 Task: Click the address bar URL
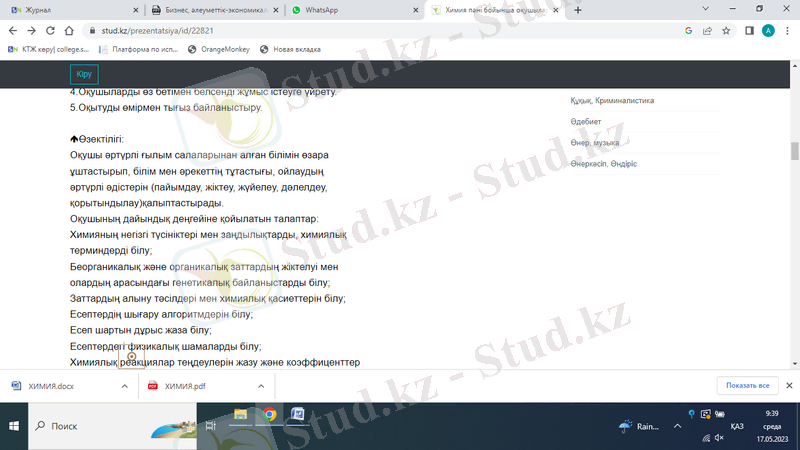tap(157, 31)
